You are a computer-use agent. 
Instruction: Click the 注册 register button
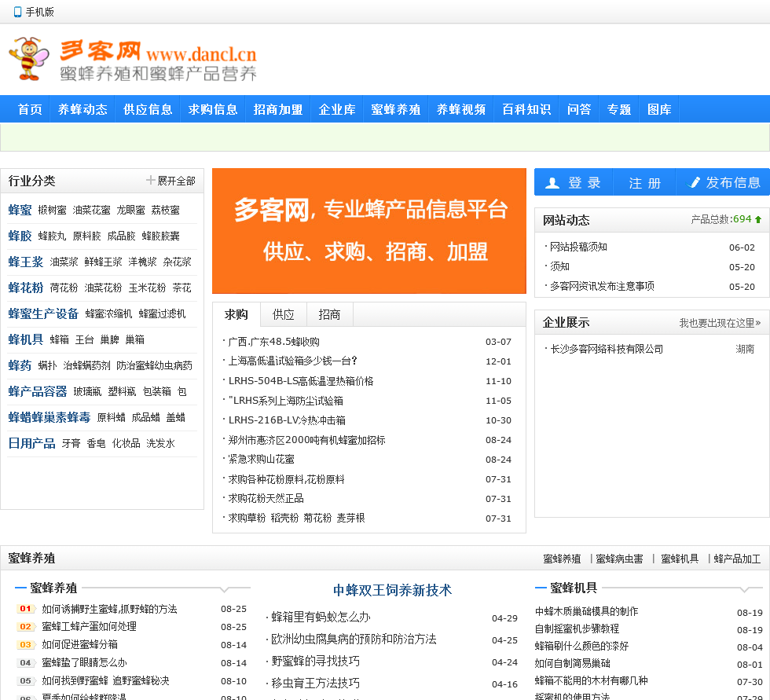click(x=644, y=182)
